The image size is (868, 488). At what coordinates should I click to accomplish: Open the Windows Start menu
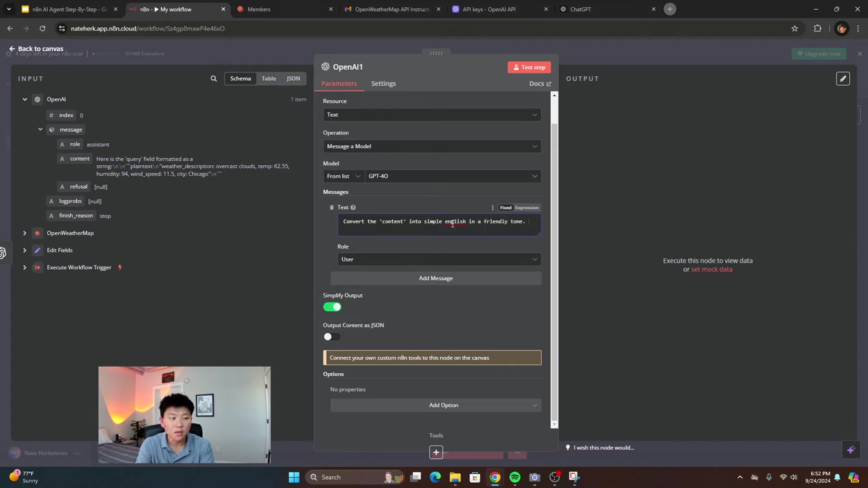click(294, 478)
